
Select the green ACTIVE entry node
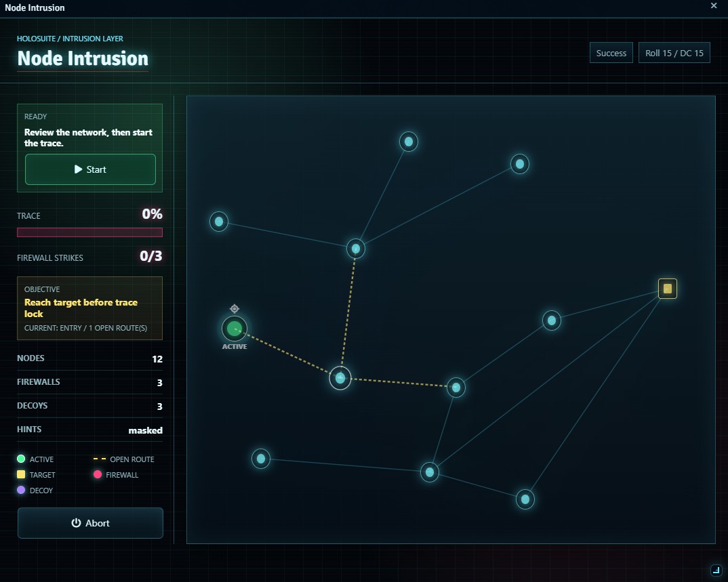click(235, 329)
